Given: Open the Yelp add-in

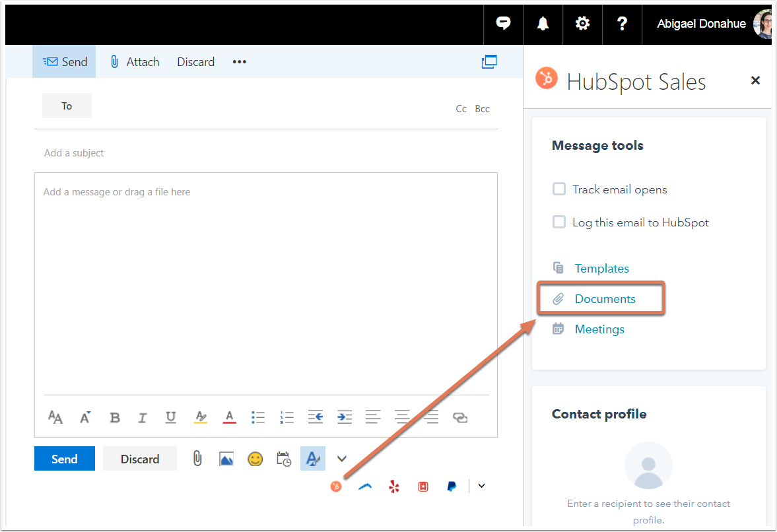Looking at the screenshot, I should (x=394, y=487).
